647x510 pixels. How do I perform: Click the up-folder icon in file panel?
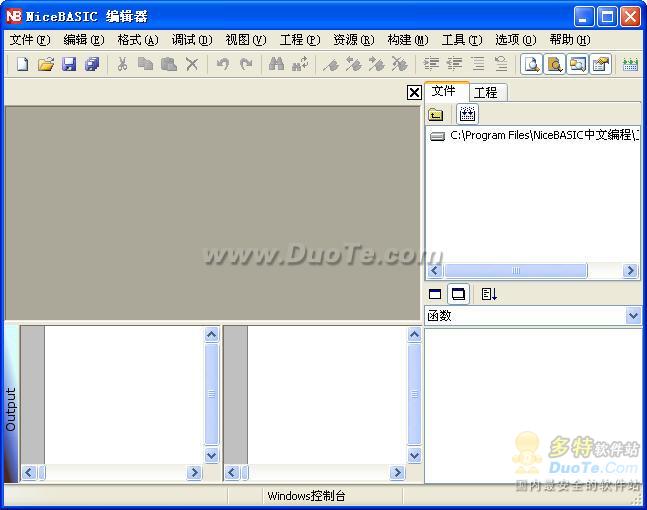[x=436, y=114]
